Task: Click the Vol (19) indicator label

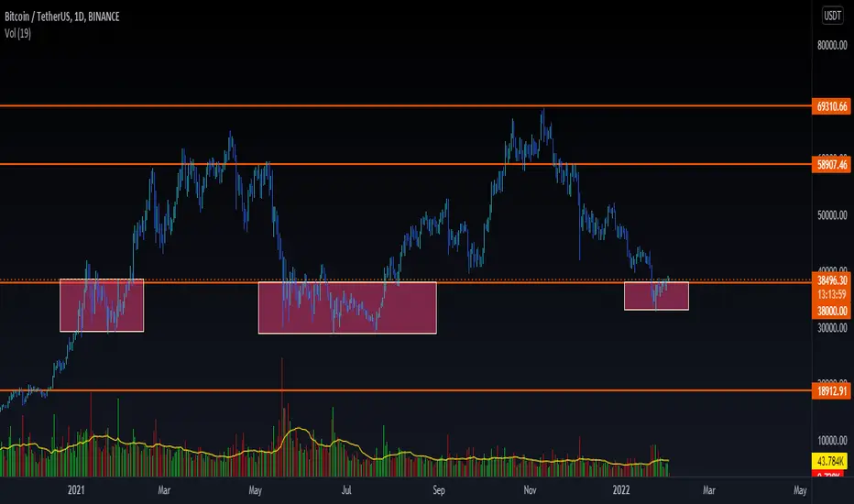Action: 17,33
